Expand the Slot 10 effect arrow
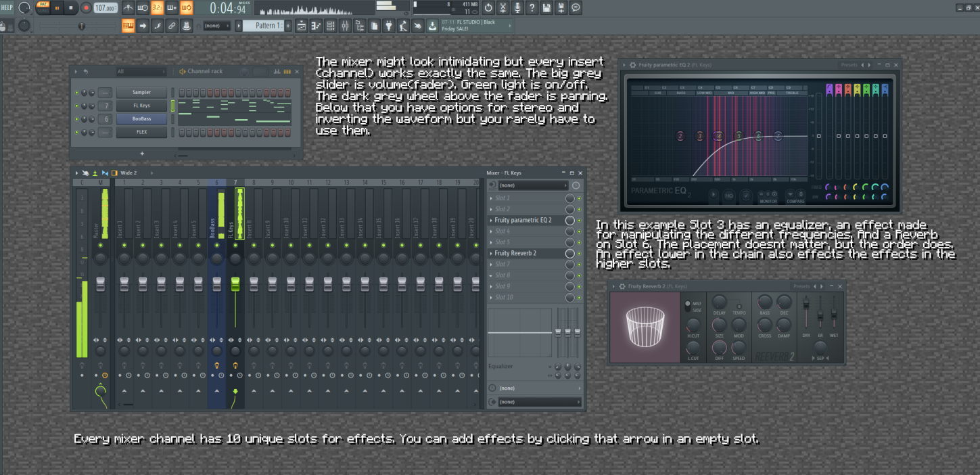 [491, 297]
